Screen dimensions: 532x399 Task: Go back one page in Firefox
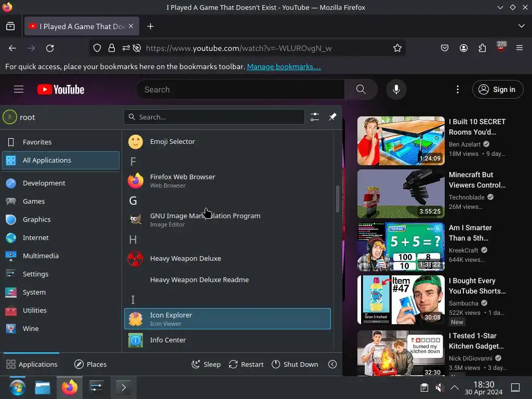(x=12, y=48)
